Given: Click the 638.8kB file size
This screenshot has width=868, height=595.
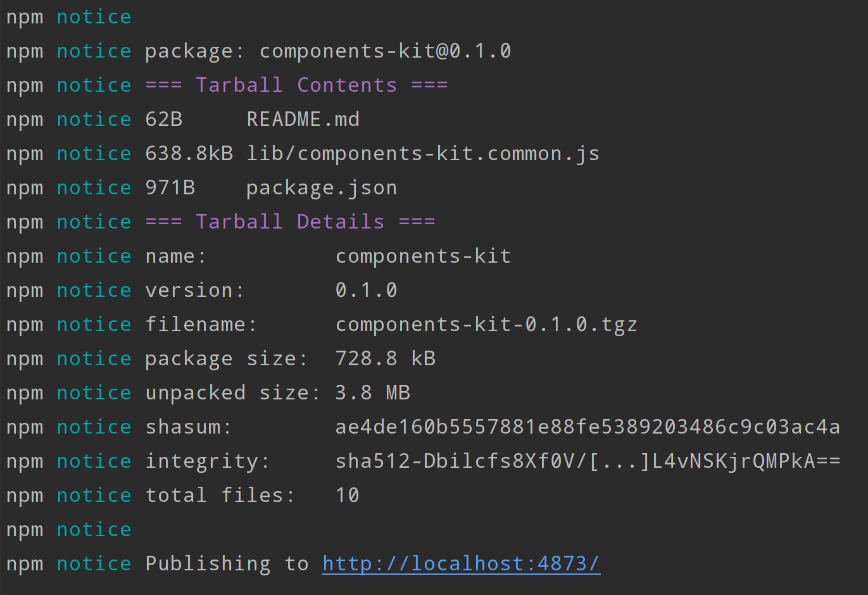Looking at the screenshot, I should [189, 153].
